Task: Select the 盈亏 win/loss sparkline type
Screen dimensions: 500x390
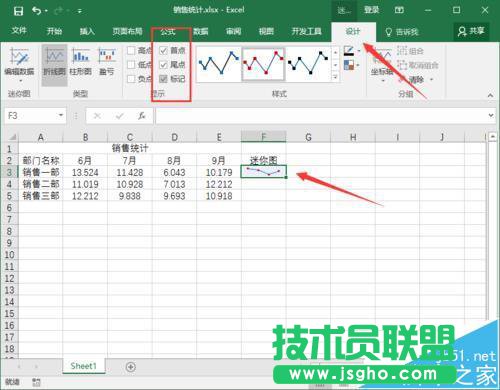Action: (x=107, y=61)
